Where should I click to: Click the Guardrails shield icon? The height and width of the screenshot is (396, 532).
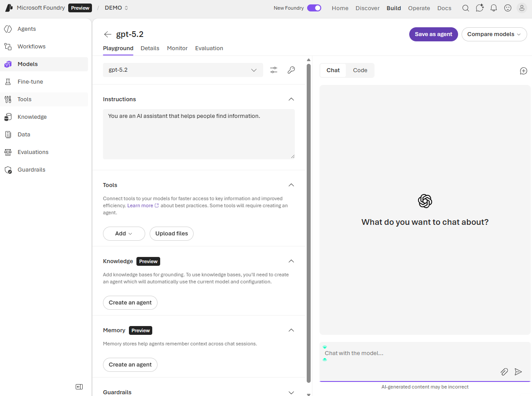[x=8, y=170]
